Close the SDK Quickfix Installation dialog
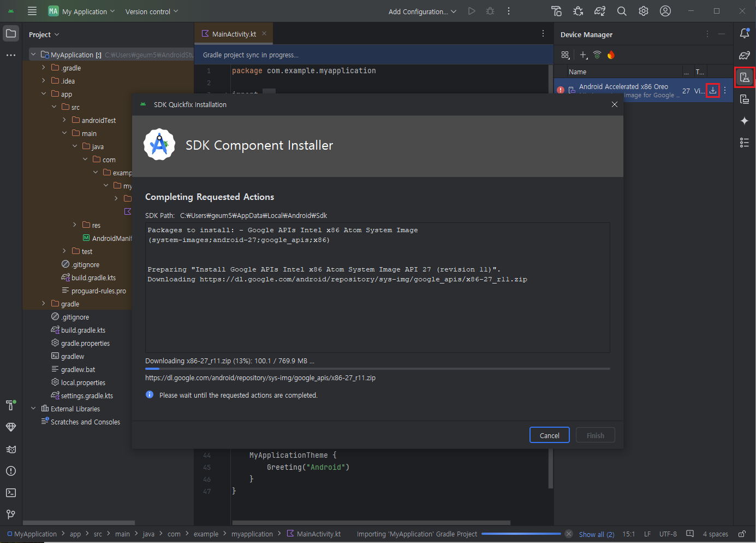The width and height of the screenshot is (756, 543). coord(615,104)
